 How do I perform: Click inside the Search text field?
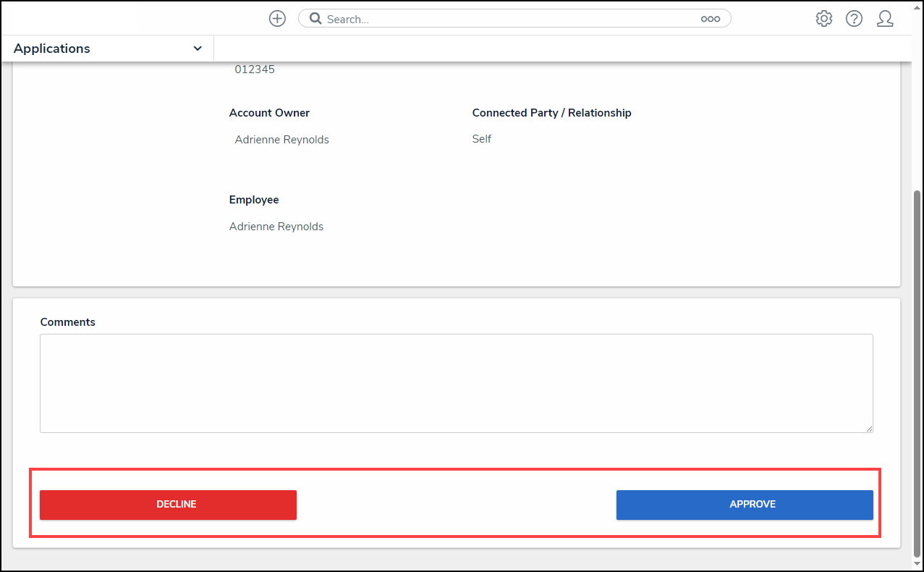pyautogui.click(x=506, y=19)
